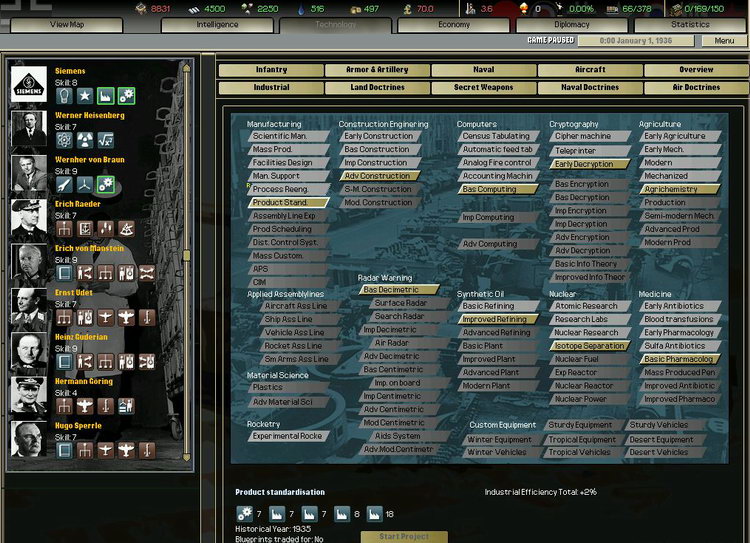Switch to the Naval tech category
750x543 pixels.
coord(484,70)
